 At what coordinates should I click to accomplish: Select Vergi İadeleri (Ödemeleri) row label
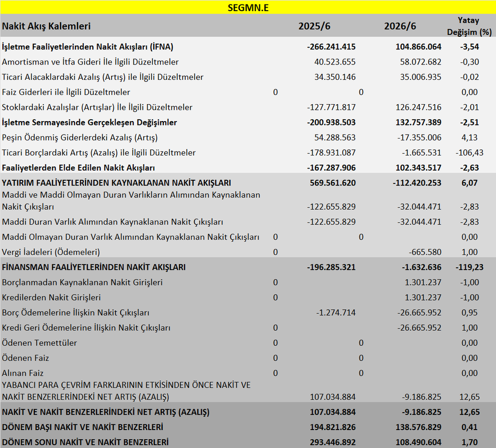[50, 252]
